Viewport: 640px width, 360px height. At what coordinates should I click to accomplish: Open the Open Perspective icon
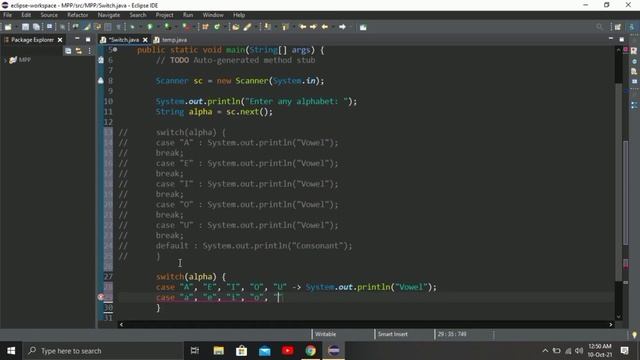[618, 27]
